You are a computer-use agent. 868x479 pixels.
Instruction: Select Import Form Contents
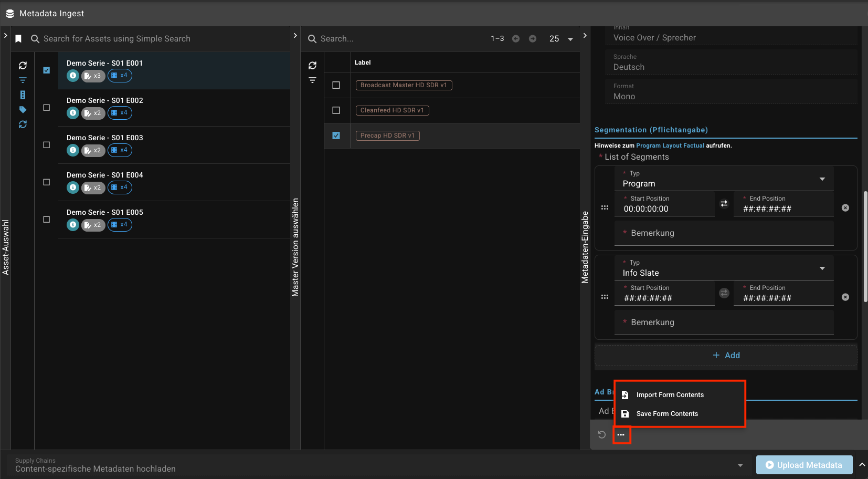(x=680, y=395)
